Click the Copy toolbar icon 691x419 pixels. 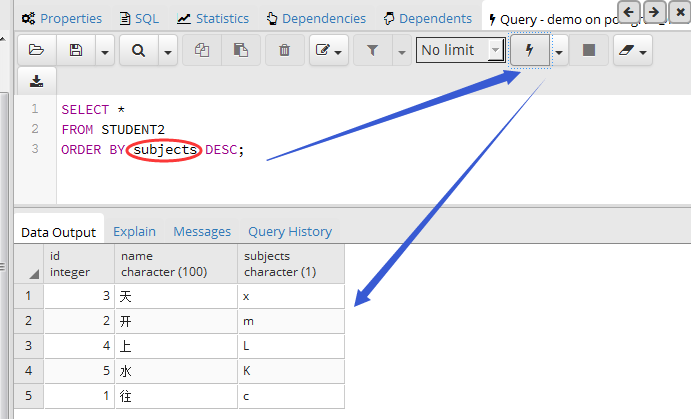point(202,51)
